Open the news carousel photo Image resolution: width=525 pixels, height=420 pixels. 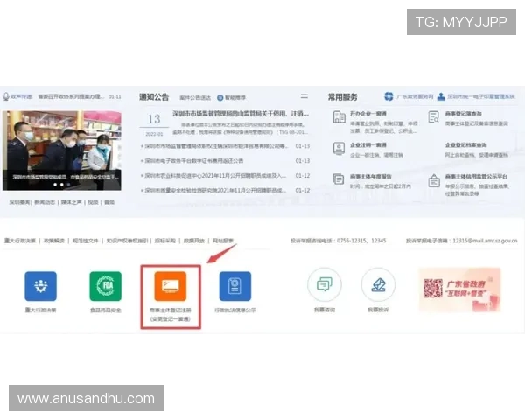[62, 150]
